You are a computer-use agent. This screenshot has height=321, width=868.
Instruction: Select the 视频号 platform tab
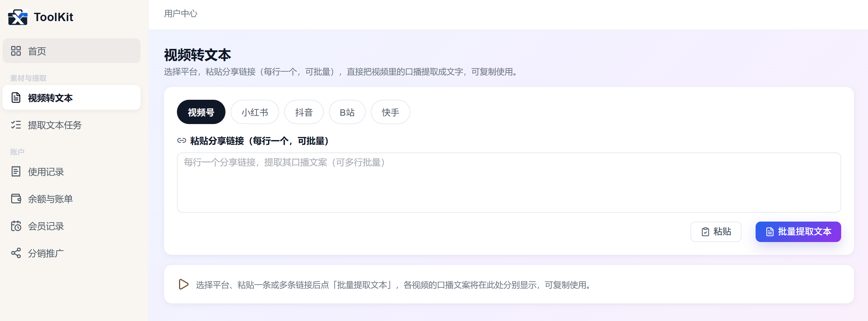pyautogui.click(x=201, y=112)
